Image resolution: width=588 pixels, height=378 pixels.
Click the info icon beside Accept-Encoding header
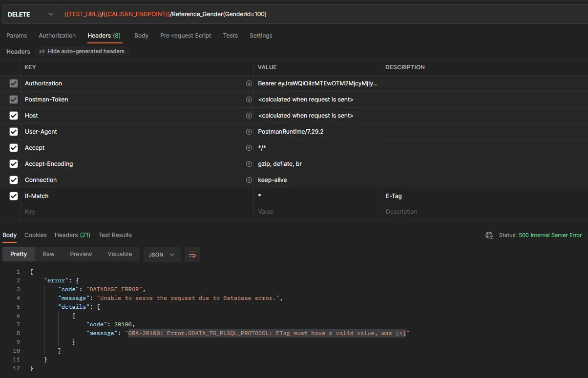(249, 164)
